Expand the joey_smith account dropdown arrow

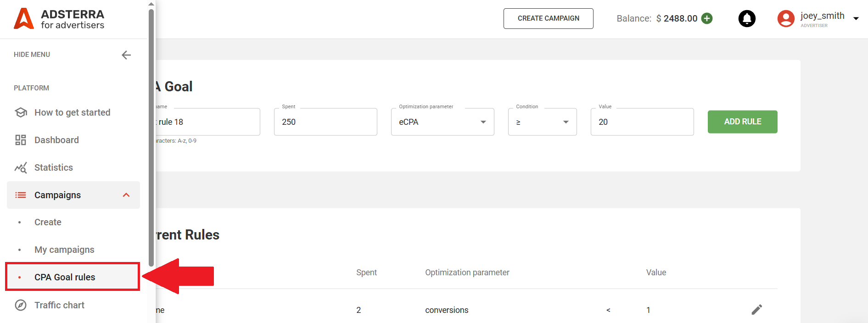(856, 19)
